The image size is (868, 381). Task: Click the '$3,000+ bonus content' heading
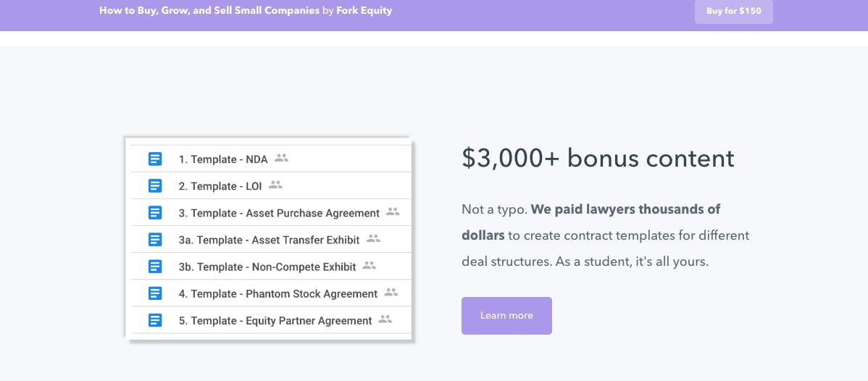598,159
